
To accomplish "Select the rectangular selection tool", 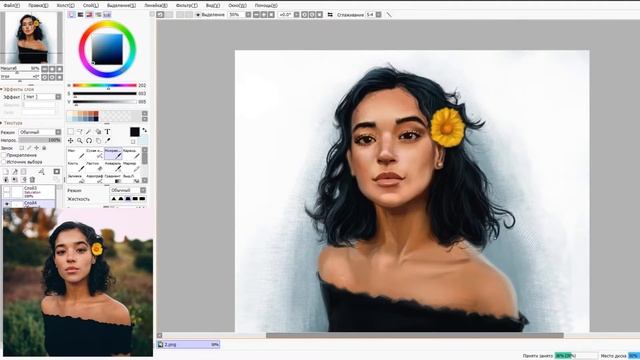I will [71, 131].
